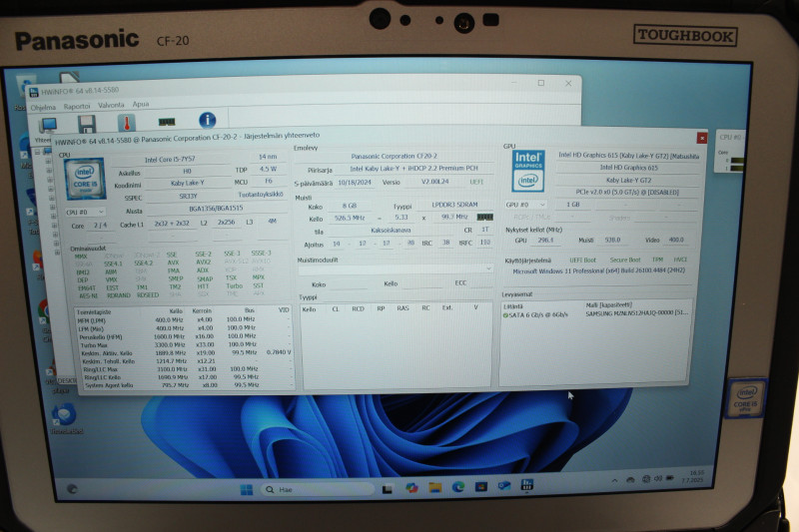Open the GPU #0 selector dropdown
This screenshot has height=532, width=799.
click(525, 205)
